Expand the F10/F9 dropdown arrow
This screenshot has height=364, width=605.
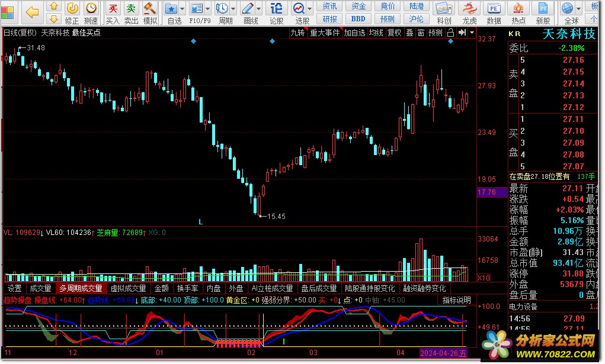coord(207,8)
